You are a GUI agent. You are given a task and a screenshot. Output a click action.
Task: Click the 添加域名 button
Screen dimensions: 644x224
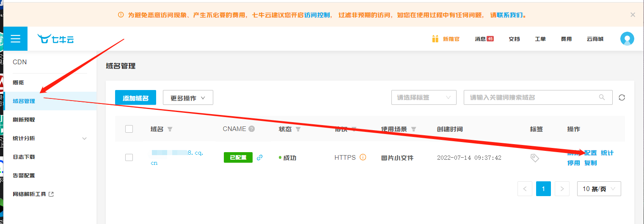[135, 98]
